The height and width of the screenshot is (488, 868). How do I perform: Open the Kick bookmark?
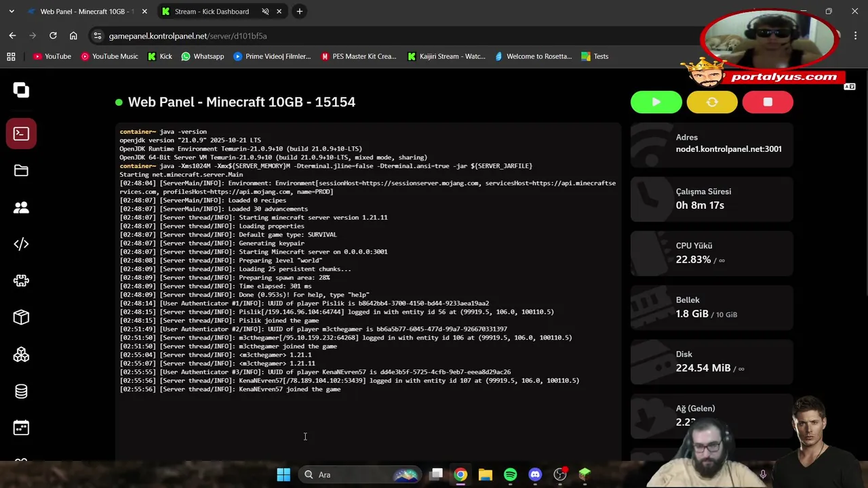point(160,56)
